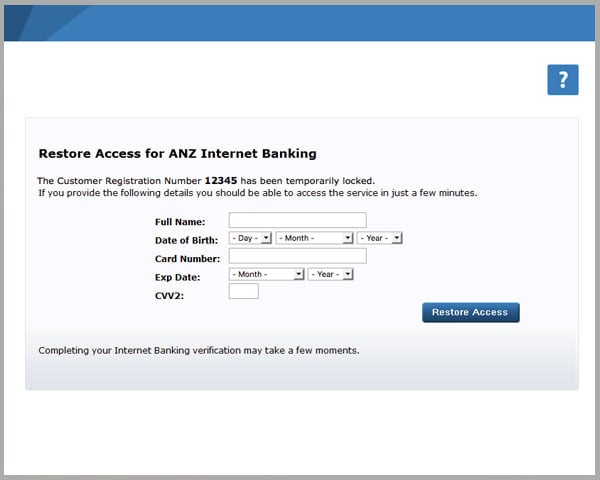Open the Date of Birth Year dropdown
Screen dimensions: 600x480
tap(379, 238)
